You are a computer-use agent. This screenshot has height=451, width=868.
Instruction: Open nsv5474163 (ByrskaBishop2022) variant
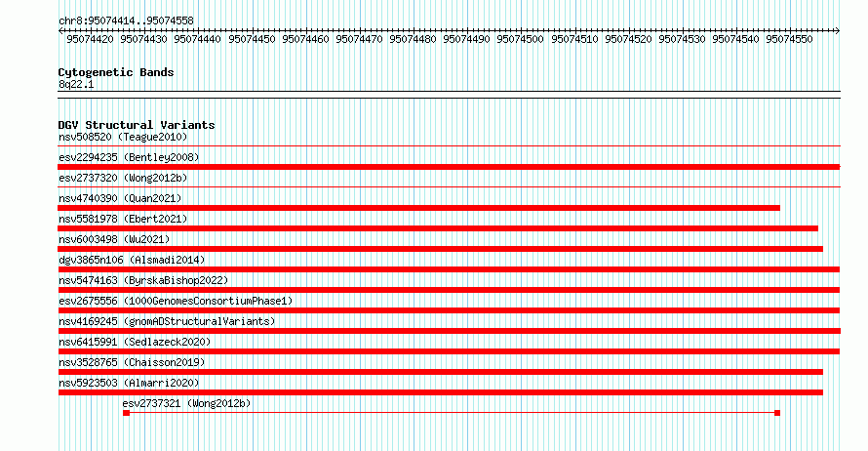(143, 280)
